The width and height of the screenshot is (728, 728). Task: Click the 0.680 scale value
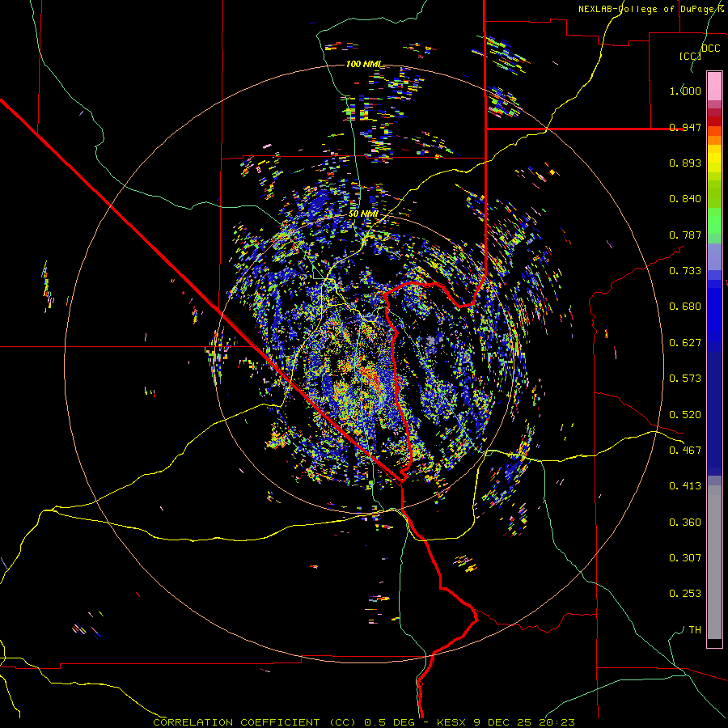click(685, 307)
